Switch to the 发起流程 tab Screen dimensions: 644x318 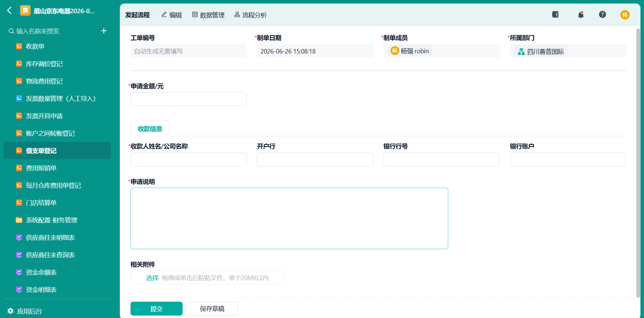[x=137, y=15]
